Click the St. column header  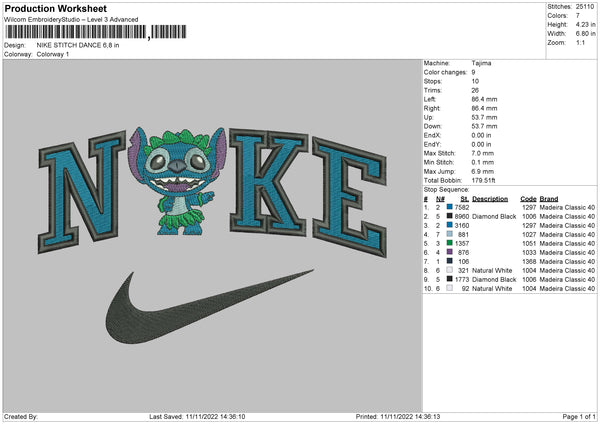point(465,199)
